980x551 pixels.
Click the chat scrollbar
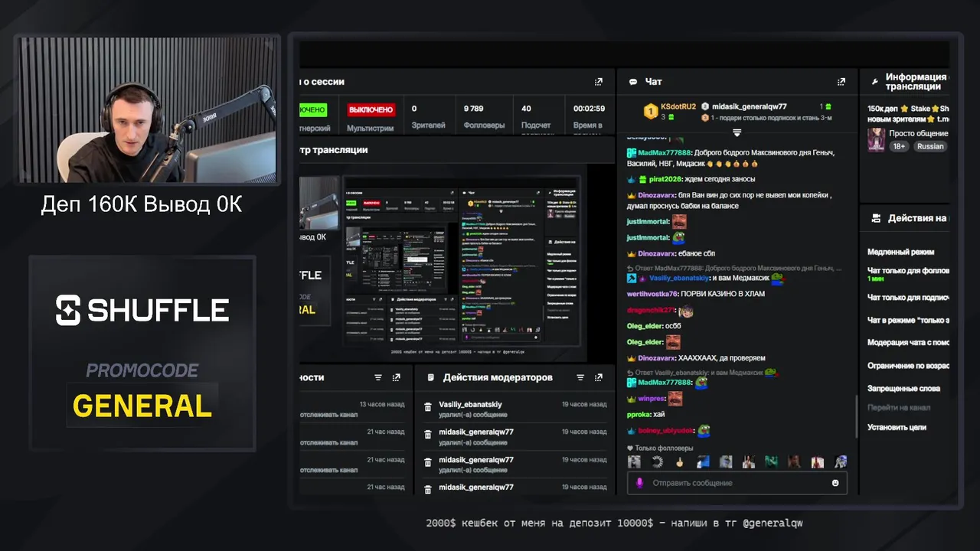click(x=857, y=416)
